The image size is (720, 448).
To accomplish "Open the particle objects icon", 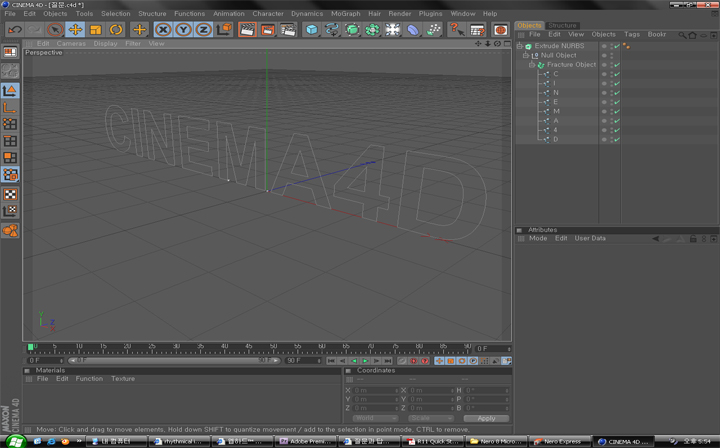I will pos(433,30).
